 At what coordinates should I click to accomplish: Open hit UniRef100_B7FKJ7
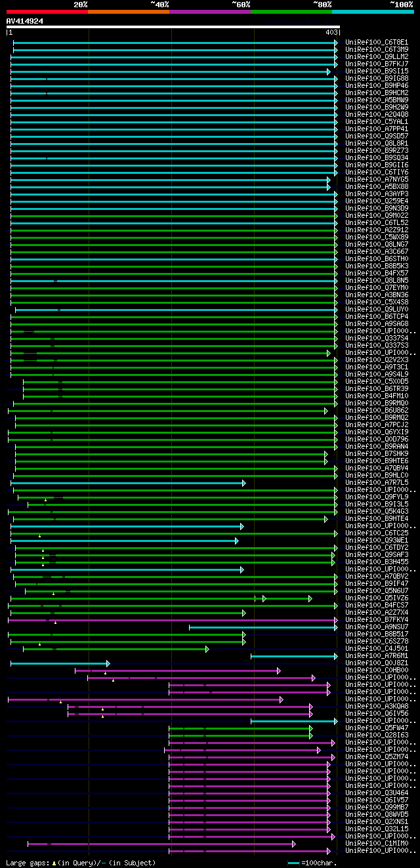coord(377,64)
